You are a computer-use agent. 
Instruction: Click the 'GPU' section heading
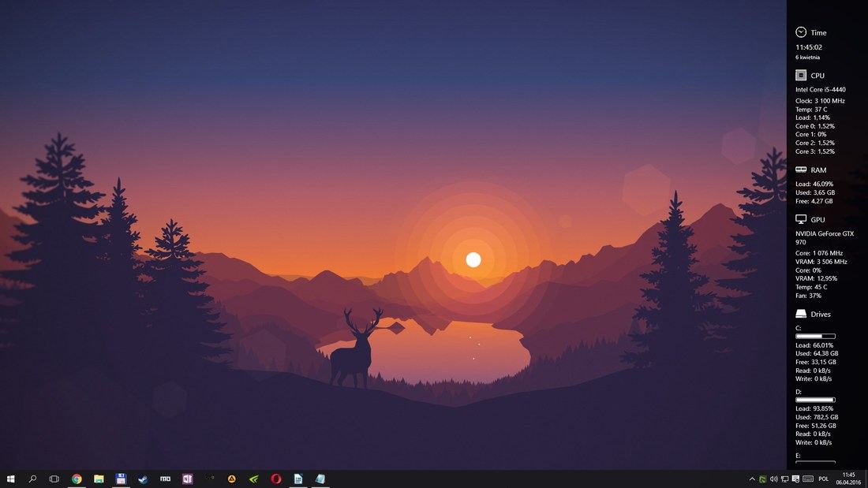click(x=817, y=220)
